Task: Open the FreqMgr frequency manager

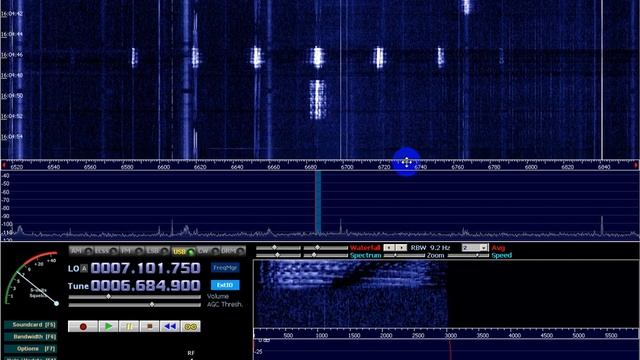Action: 225,268
